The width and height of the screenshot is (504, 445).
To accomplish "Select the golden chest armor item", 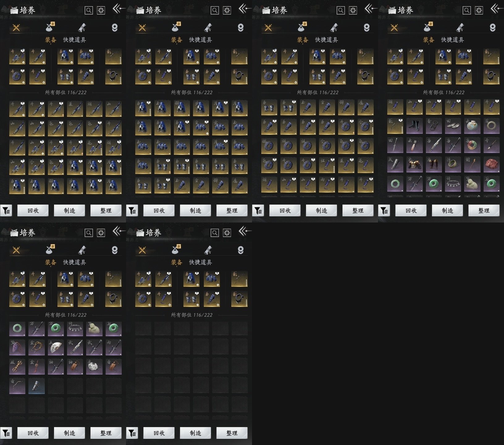I will point(414,164).
